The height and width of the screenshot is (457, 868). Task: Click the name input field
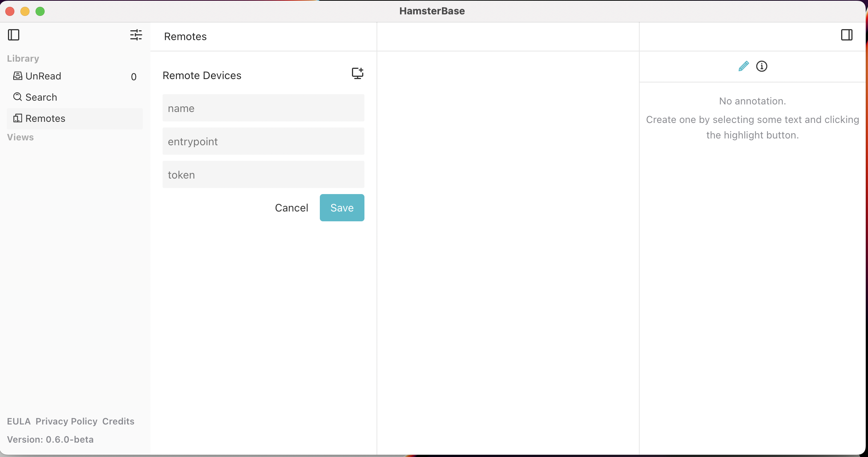[x=263, y=108]
